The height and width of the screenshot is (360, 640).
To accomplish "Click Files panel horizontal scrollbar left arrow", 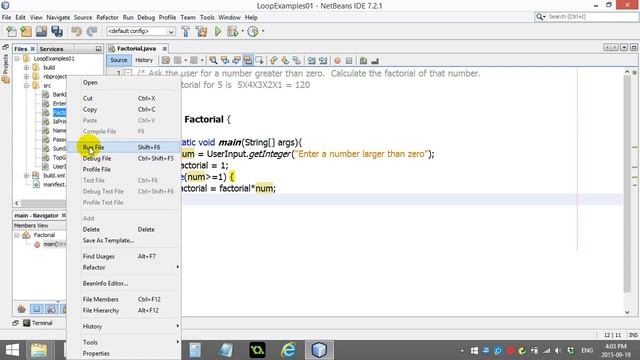I will click(x=16, y=203).
